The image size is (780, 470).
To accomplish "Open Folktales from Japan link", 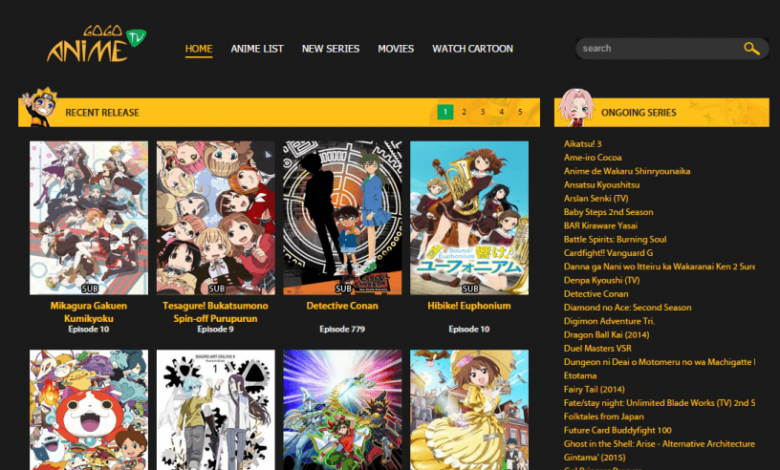I will click(604, 417).
